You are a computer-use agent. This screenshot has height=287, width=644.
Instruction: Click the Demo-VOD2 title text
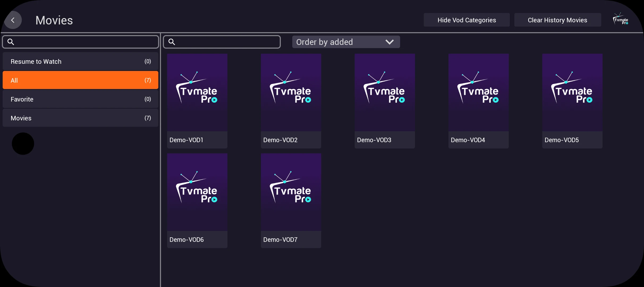click(280, 140)
